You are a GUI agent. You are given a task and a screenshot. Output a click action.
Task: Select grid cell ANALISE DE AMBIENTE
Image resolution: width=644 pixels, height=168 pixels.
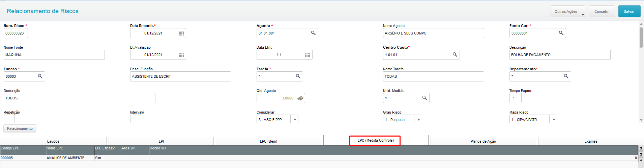[70, 158]
